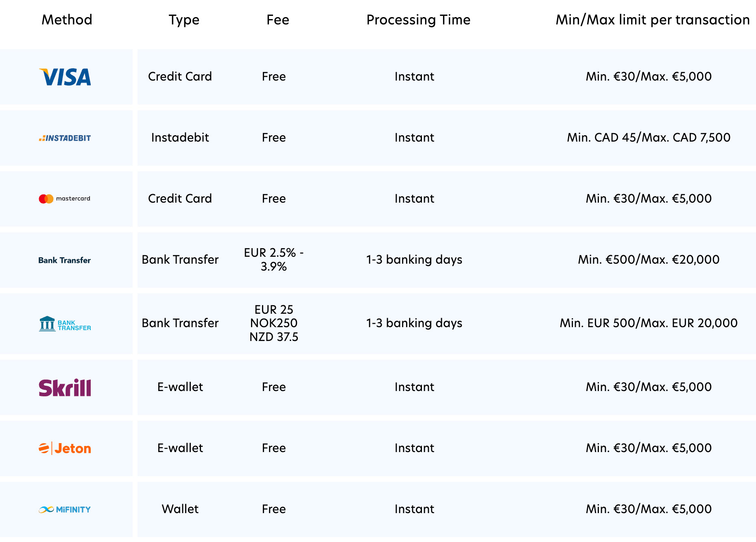Click the Instadebit logo
This screenshot has height=542, width=756.
[x=65, y=138]
